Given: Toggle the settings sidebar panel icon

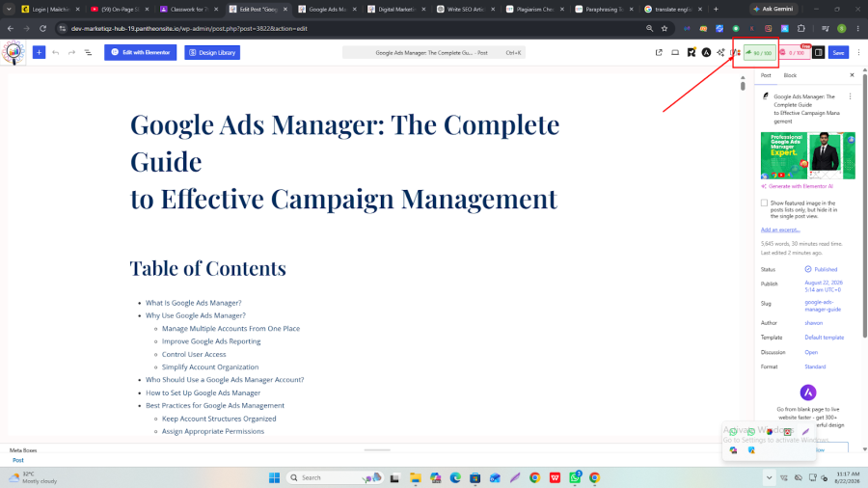Looking at the screenshot, I should point(818,53).
